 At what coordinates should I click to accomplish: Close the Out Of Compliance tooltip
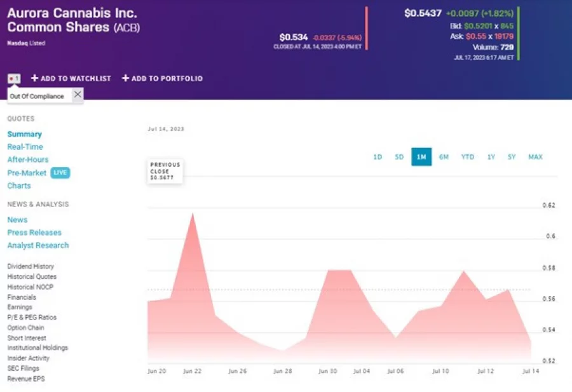coord(78,95)
